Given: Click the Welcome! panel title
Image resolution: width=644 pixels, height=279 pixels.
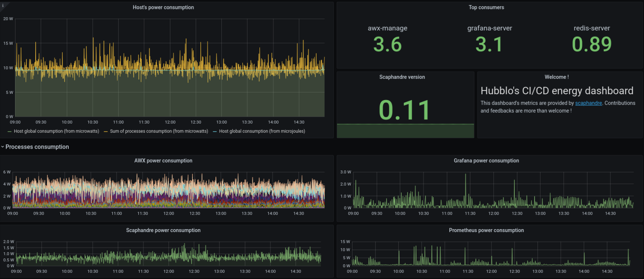Looking at the screenshot, I should coord(557,77).
